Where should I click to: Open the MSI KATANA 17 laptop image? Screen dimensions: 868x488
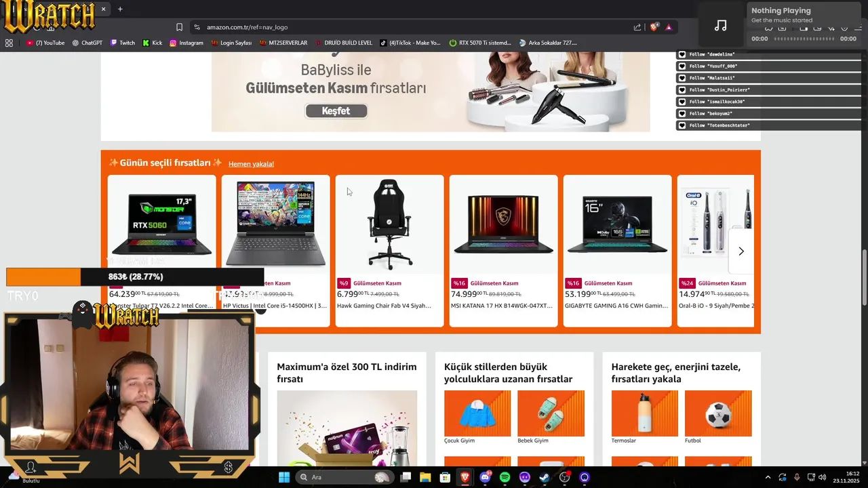coord(503,224)
